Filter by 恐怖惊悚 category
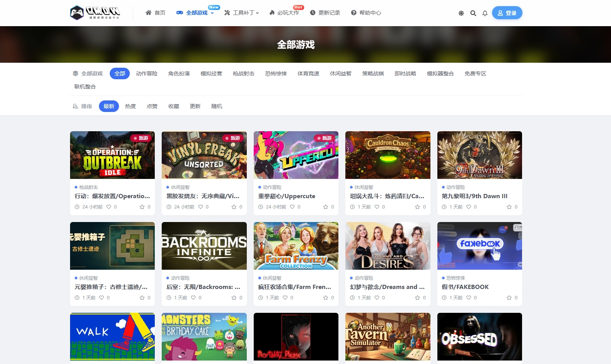The image size is (611, 364). 276,73
